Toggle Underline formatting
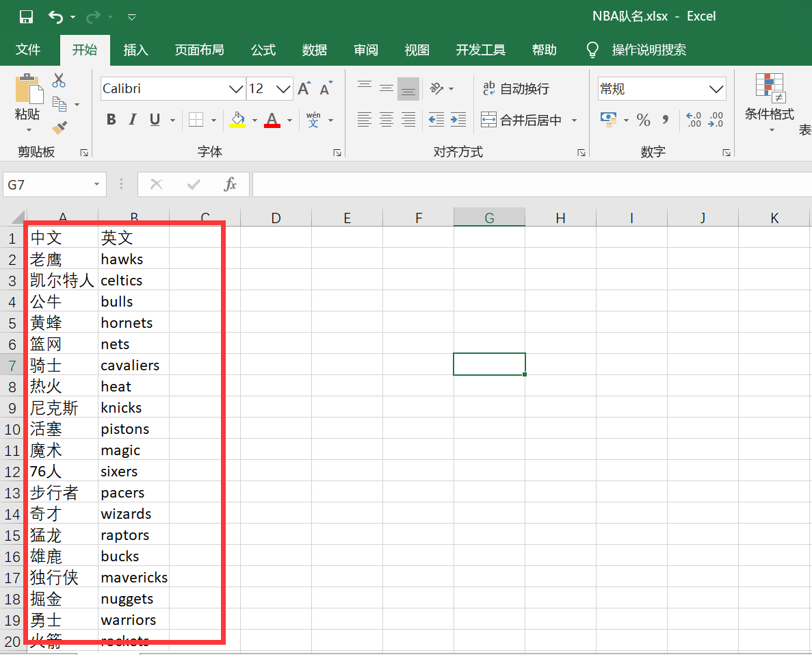This screenshot has height=655, width=812. [x=155, y=120]
